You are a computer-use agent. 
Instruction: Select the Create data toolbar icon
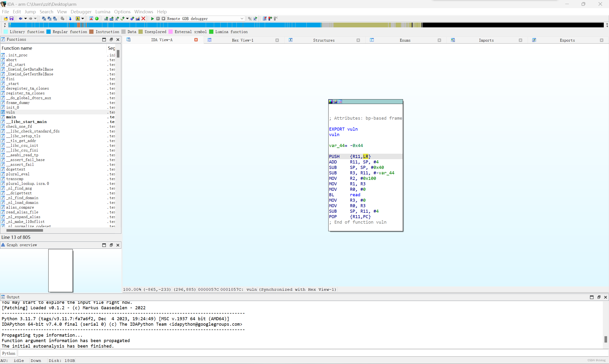point(112,19)
